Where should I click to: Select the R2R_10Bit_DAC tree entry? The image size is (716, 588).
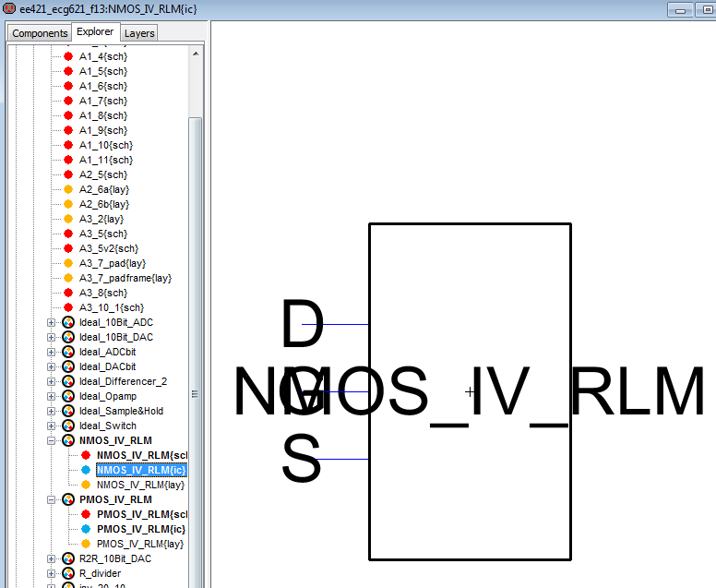point(115,558)
